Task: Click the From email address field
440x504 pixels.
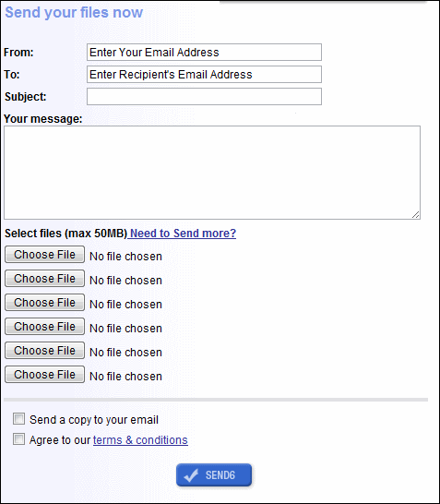Action: [204, 52]
